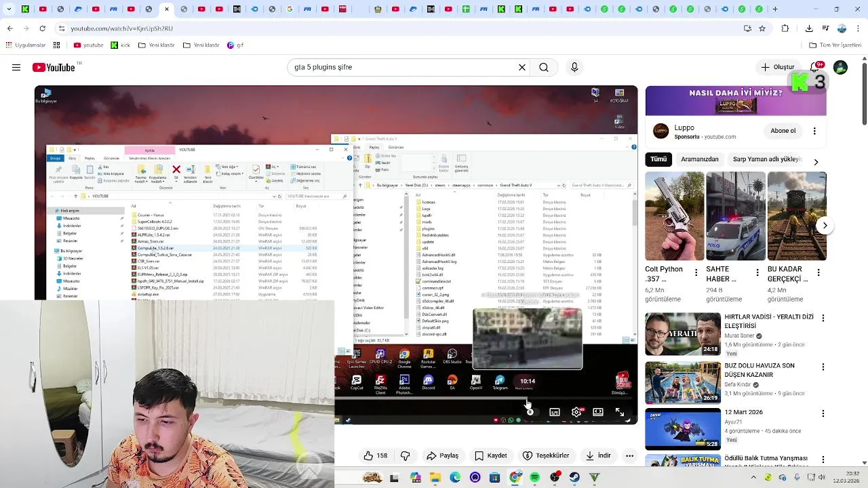The image size is (868, 488).
Task: Open options for the BU KADAR GERÇEKÇİ short
Action: pyautogui.click(x=818, y=272)
